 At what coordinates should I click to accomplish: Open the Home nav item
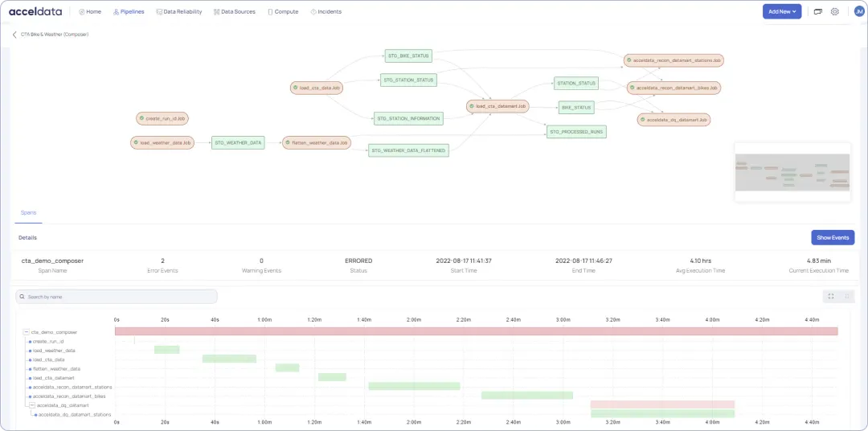[90, 11]
